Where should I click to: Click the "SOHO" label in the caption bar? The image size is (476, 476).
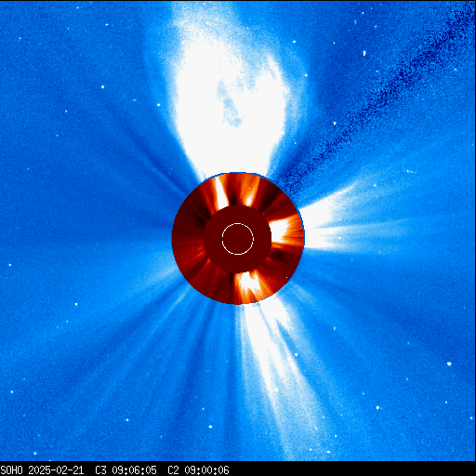pyautogui.click(x=11, y=469)
